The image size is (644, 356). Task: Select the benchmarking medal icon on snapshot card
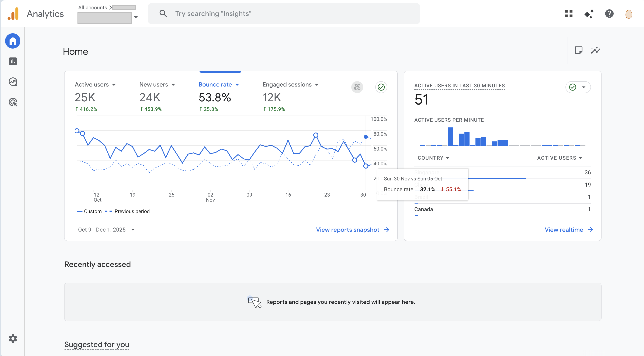pos(357,87)
